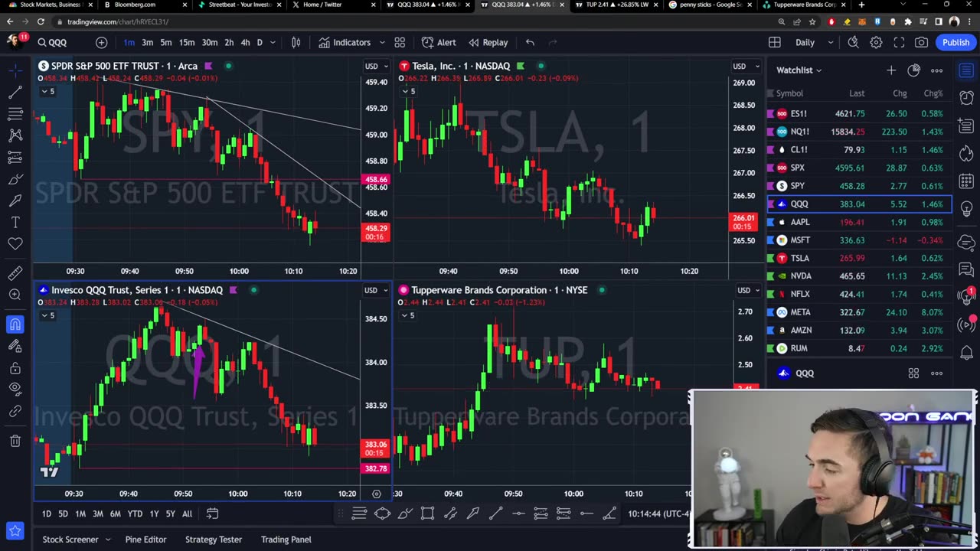This screenshot has width=980, height=551.
Task: Select the 5m timeframe
Action: point(165,43)
